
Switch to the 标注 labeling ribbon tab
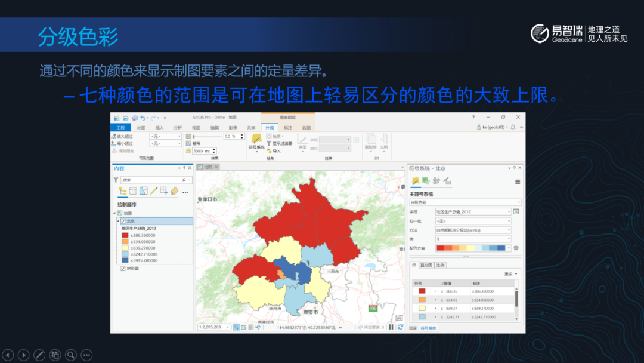(288, 128)
